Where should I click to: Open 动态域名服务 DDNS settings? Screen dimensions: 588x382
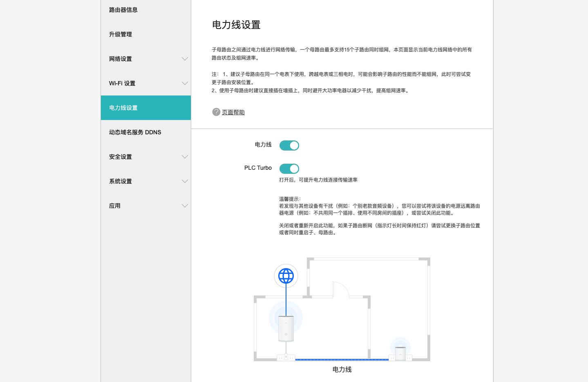click(135, 132)
